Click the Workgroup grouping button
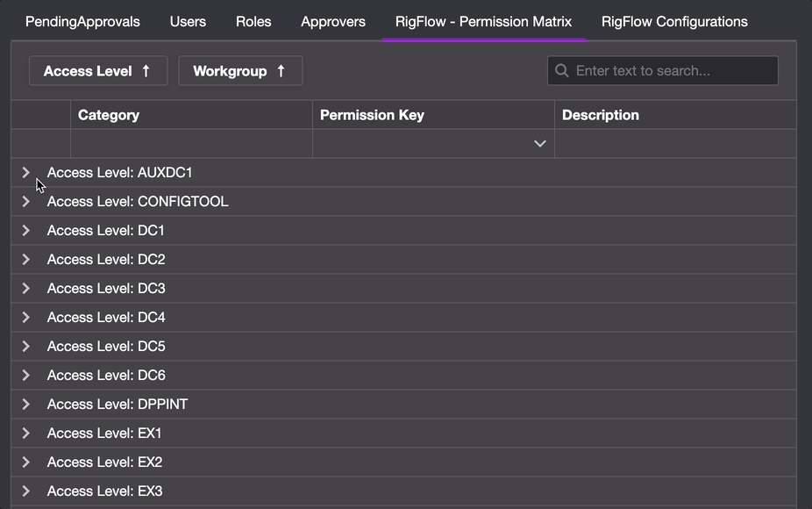This screenshot has height=509, width=812. [x=240, y=71]
